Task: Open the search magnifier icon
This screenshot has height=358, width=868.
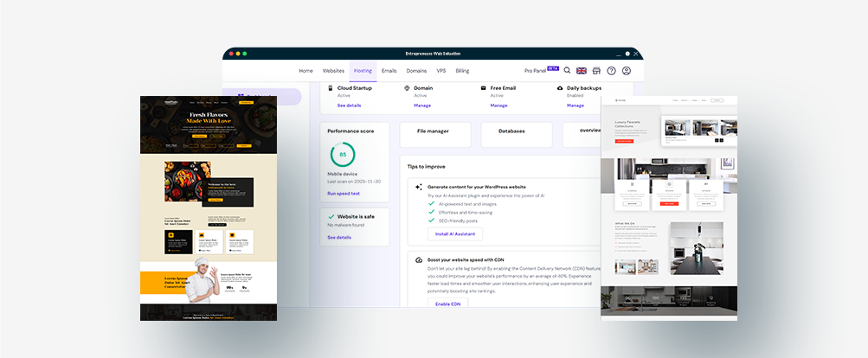Action: coord(567,71)
